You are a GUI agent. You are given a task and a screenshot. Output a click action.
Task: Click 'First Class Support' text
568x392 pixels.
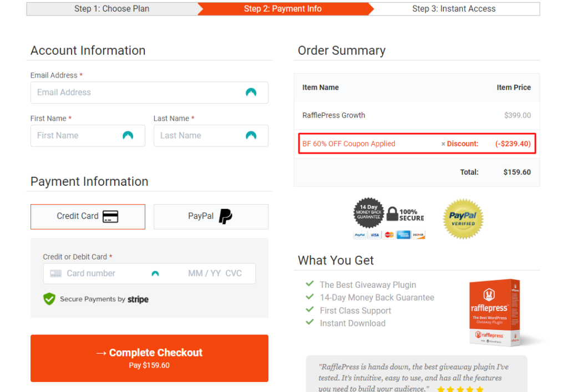(356, 310)
